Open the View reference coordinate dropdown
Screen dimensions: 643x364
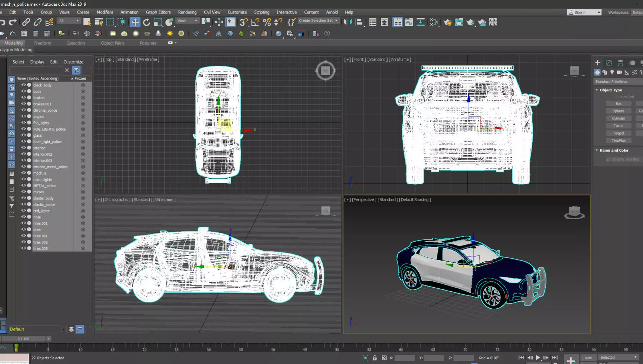pos(188,21)
